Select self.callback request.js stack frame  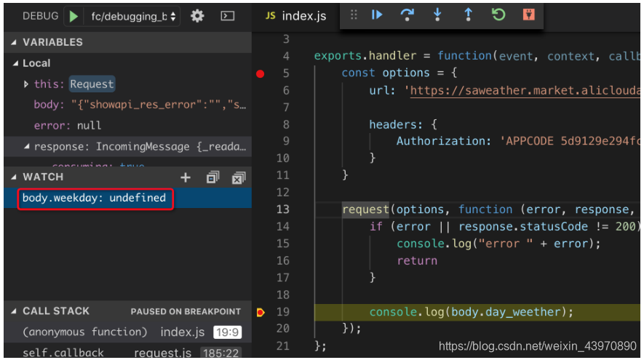click(x=128, y=352)
